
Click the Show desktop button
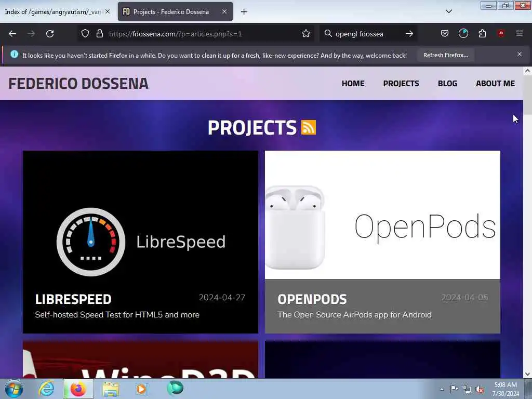coord(528,389)
